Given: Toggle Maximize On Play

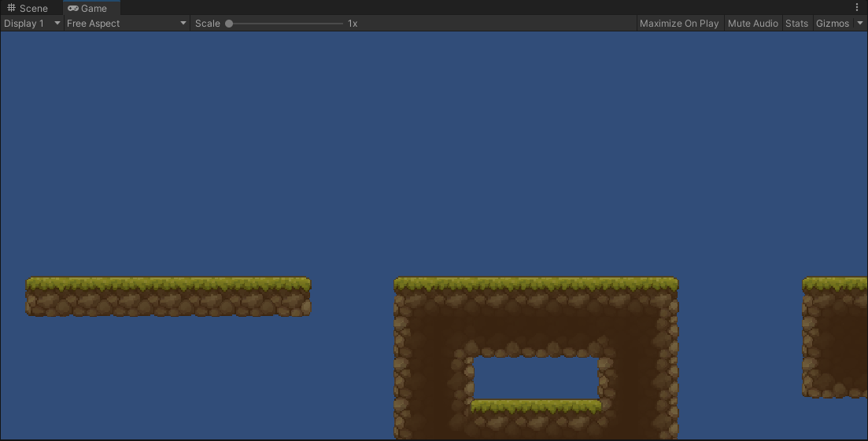Looking at the screenshot, I should click(x=679, y=24).
